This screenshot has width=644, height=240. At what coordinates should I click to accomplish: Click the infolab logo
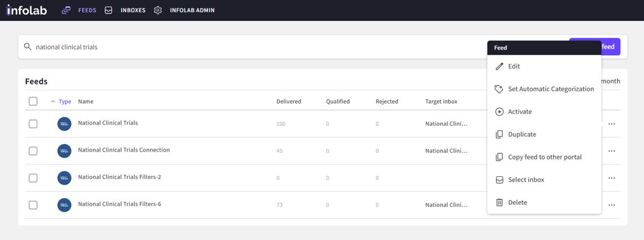coord(26,10)
